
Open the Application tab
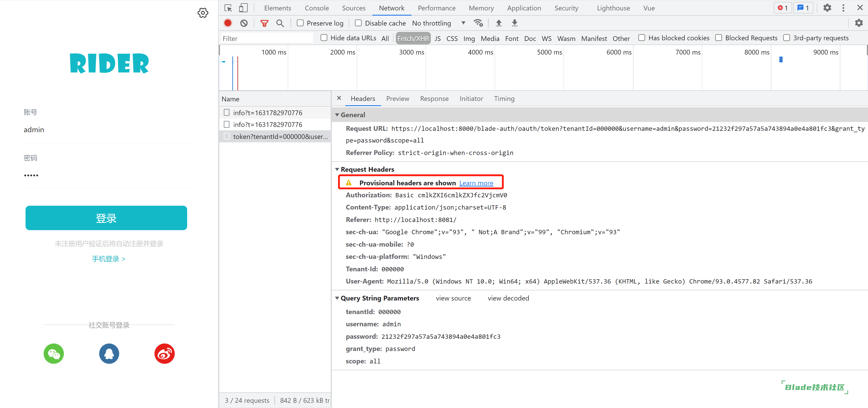point(524,8)
